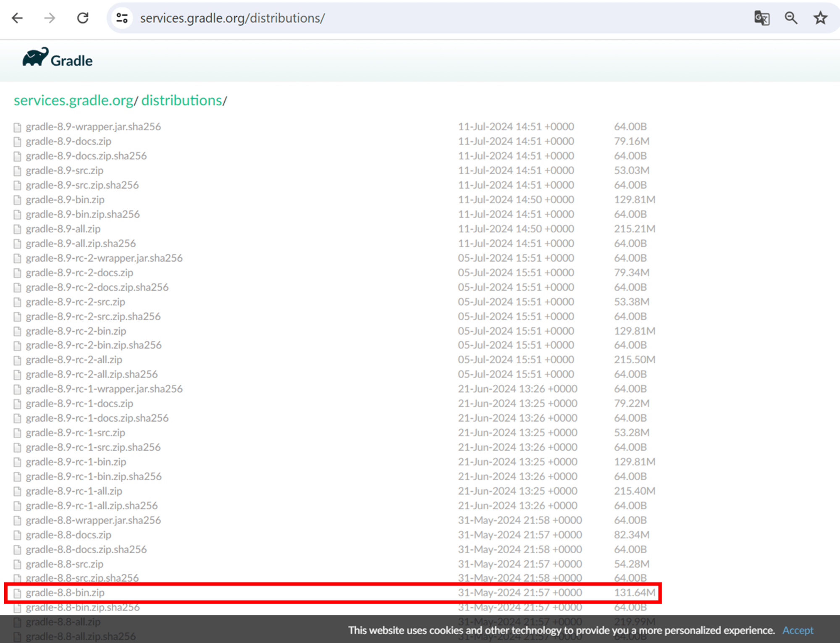Screen dimensions: 840x643
Task: Open gradle-8.8-docs.zip.sha256
Action: (86, 549)
